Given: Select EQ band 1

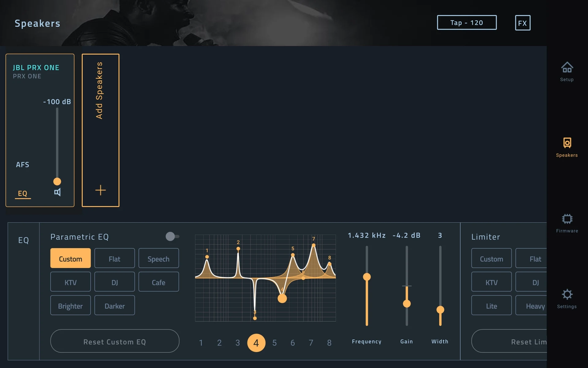Looking at the screenshot, I should pyautogui.click(x=201, y=343).
